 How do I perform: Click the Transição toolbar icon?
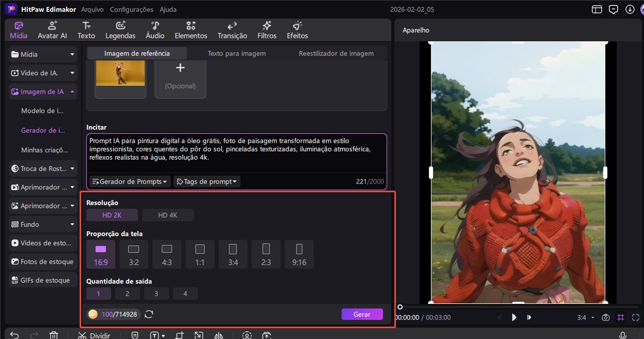232,30
